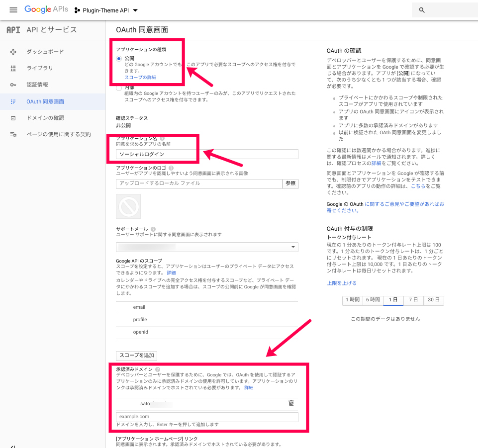This screenshot has width=478, height=448.
Task: Click the help icon beside アプリケーション名
Action: click(x=162, y=138)
